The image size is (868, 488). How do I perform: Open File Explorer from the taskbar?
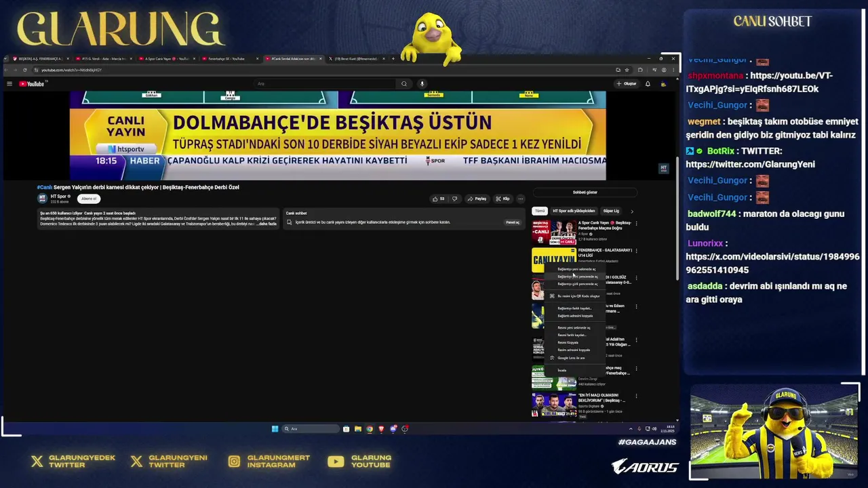(x=357, y=428)
